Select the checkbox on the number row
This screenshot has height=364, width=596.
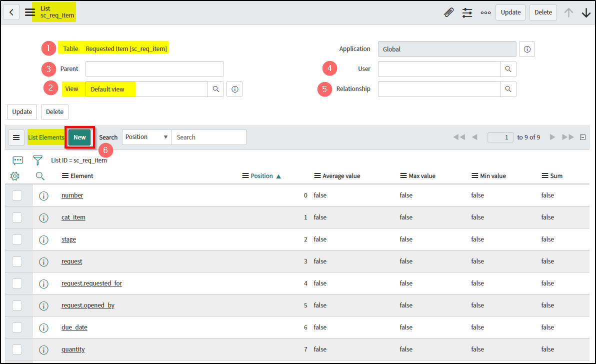(17, 195)
